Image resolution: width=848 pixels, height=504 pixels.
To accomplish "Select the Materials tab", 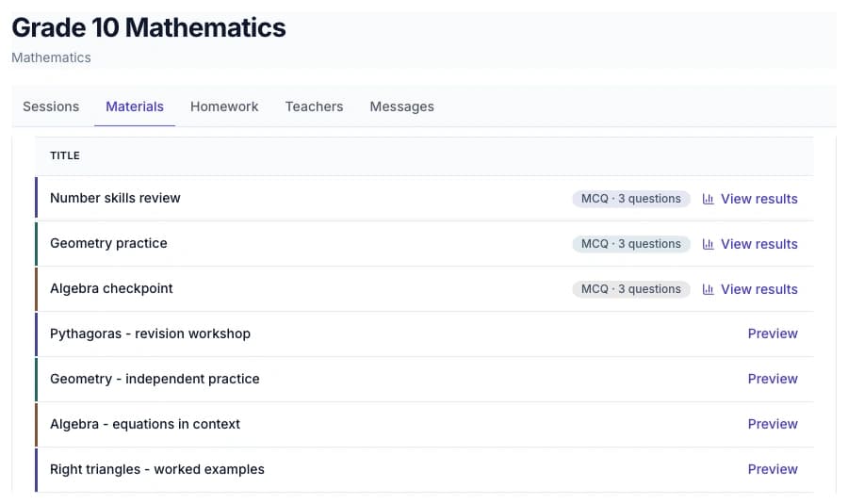I will 135,106.
